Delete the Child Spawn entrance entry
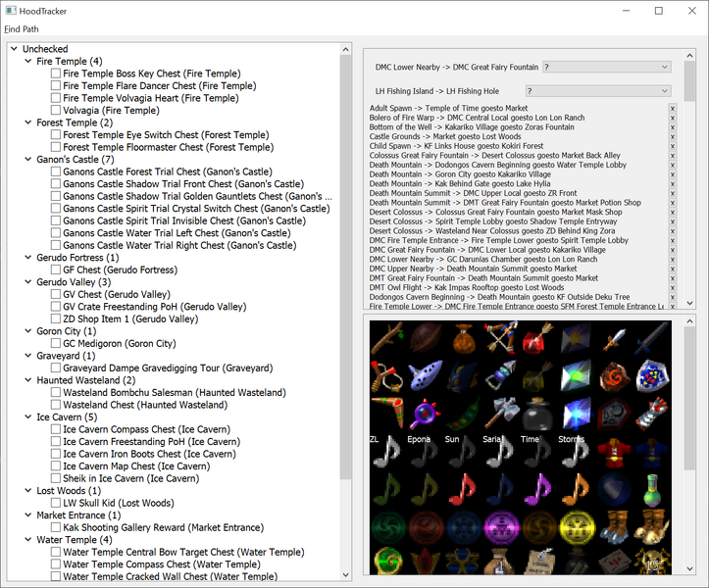Image resolution: width=709 pixels, height=588 pixels. pos(672,147)
